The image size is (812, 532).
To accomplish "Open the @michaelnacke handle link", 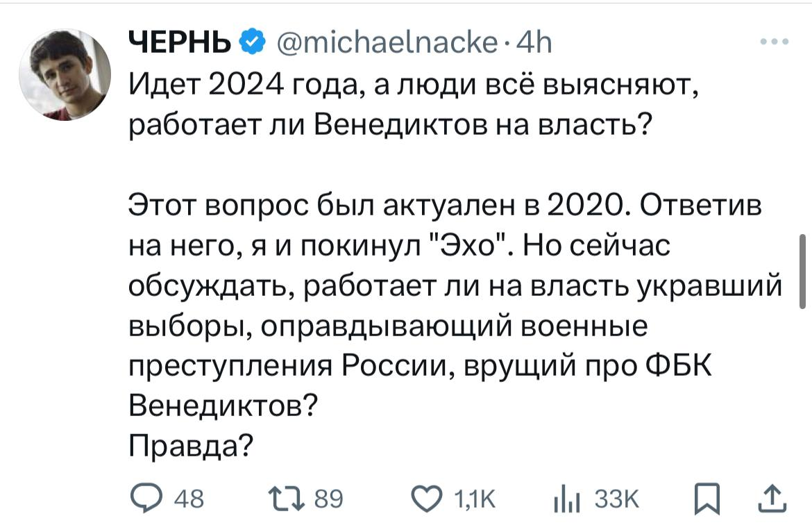I will (x=380, y=45).
